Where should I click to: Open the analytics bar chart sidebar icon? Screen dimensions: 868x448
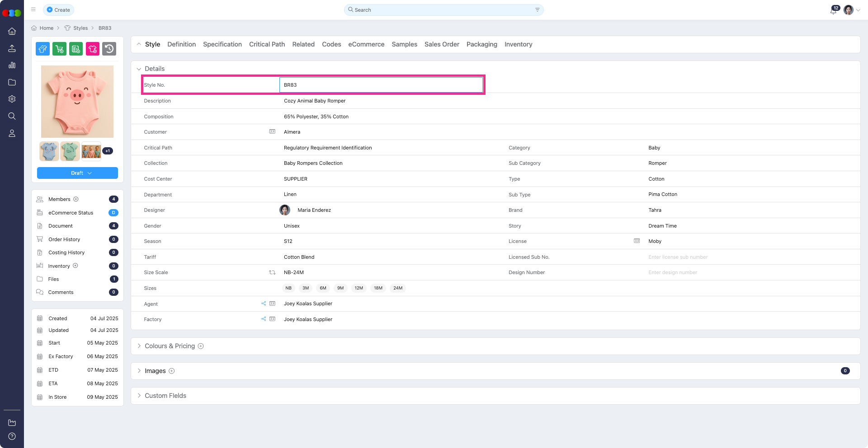[x=12, y=65]
